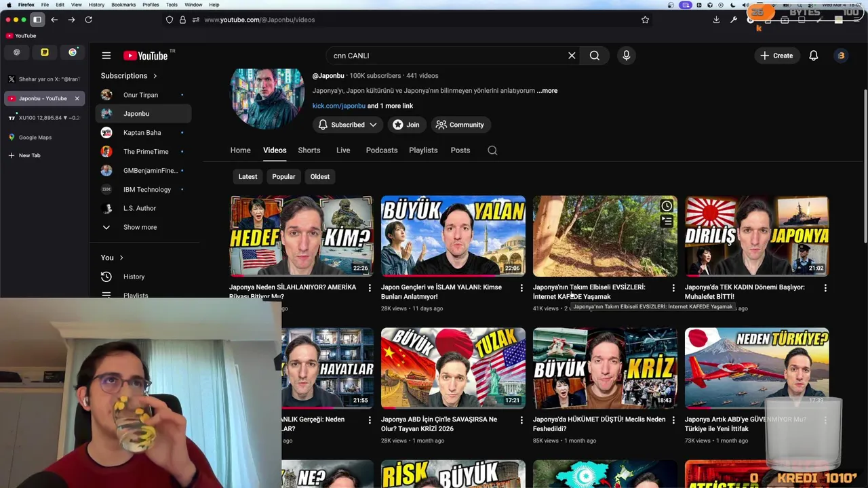Bookmark this page with star
Image resolution: width=868 pixels, height=488 pixels.
[x=645, y=20]
